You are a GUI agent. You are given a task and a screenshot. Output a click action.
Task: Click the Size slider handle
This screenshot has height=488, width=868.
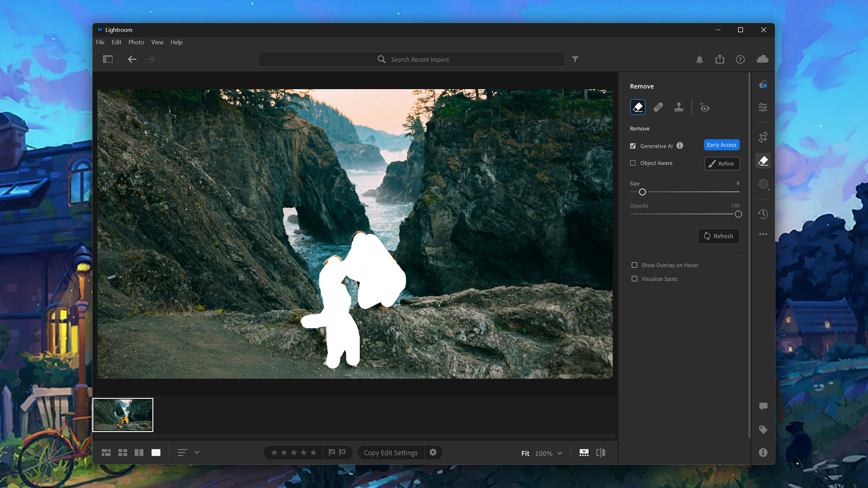point(642,192)
